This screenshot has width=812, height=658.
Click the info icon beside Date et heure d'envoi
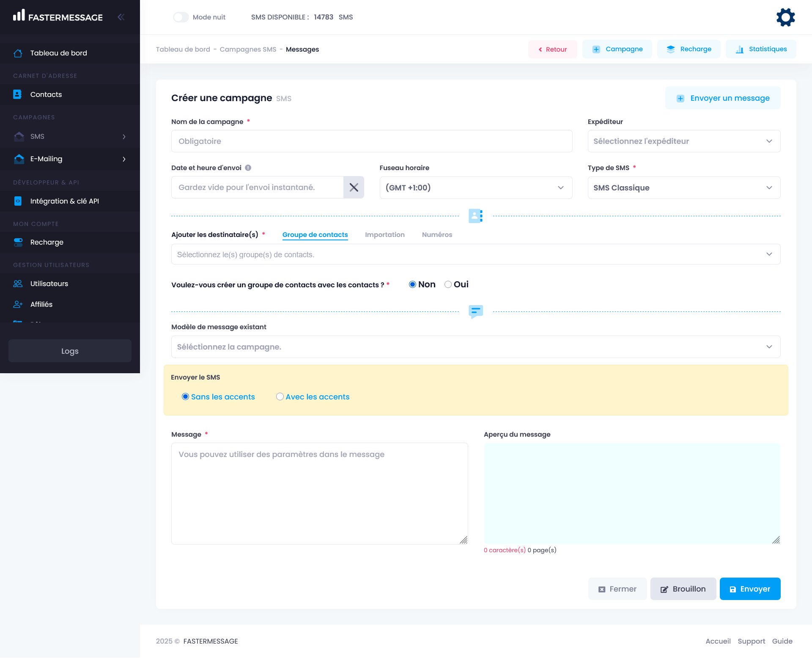click(x=248, y=168)
